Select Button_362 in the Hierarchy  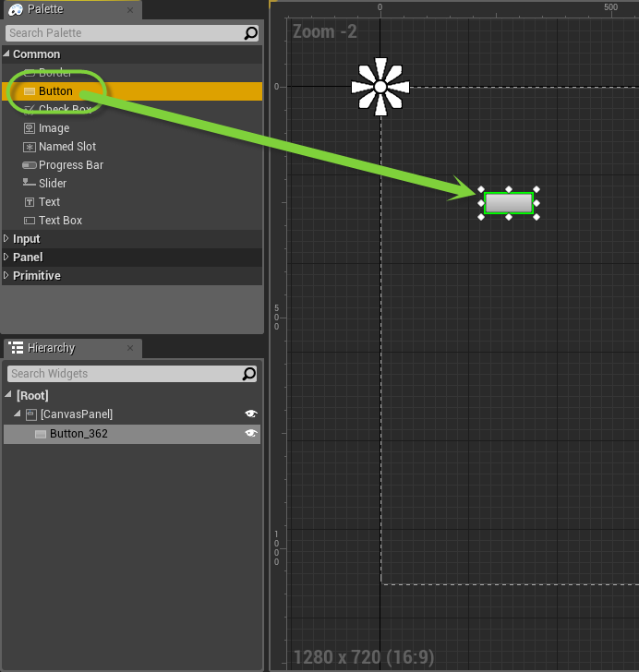tap(132, 434)
